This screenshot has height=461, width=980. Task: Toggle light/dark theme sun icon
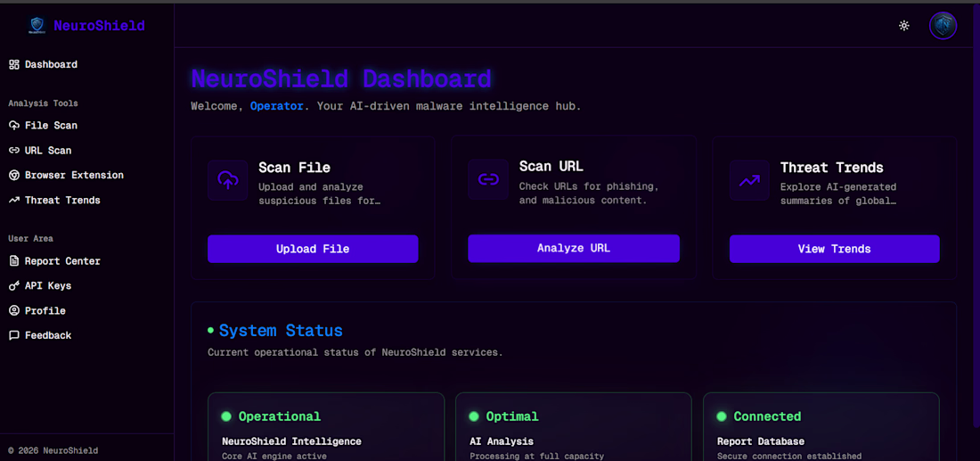click(903, 26)
